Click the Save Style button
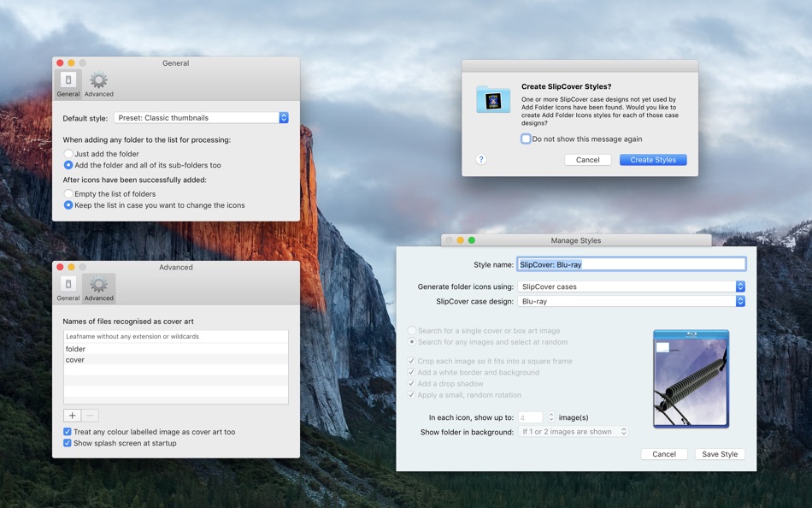Screen dimensions: 812x508 [720, 454]
